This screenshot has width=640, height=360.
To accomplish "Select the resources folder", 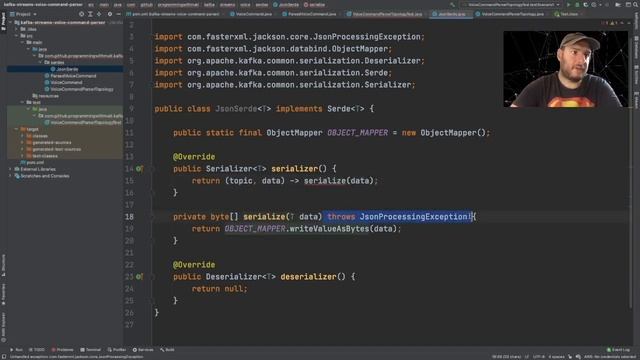I will pos(48,96).
